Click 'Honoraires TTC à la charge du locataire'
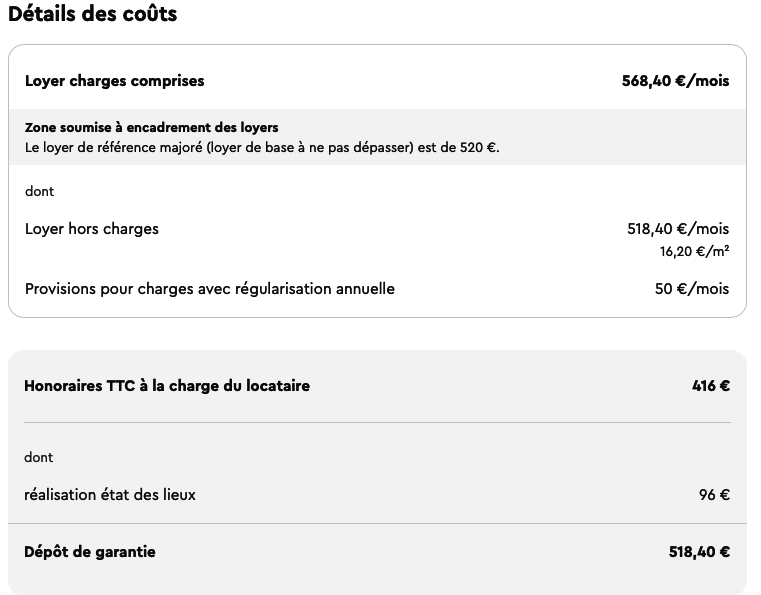 [x=167, y=386]
